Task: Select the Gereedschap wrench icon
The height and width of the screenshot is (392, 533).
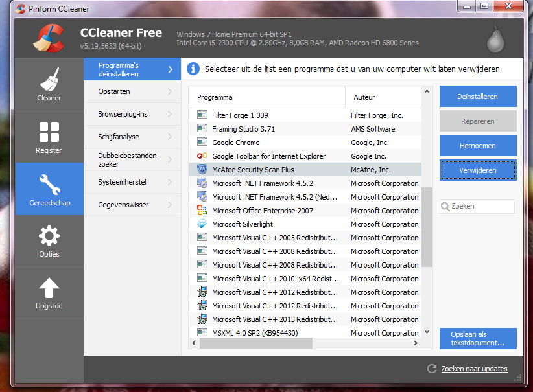Action: [49, 185]
